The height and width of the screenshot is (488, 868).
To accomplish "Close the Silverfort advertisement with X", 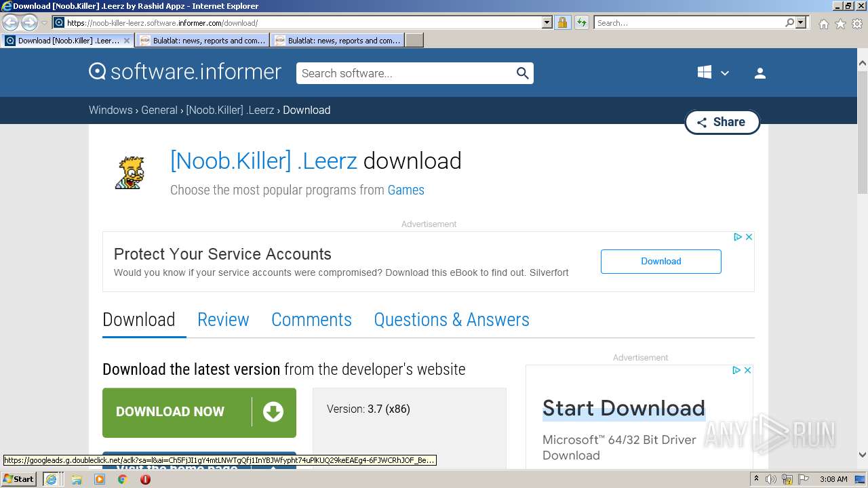I will 749,237.
